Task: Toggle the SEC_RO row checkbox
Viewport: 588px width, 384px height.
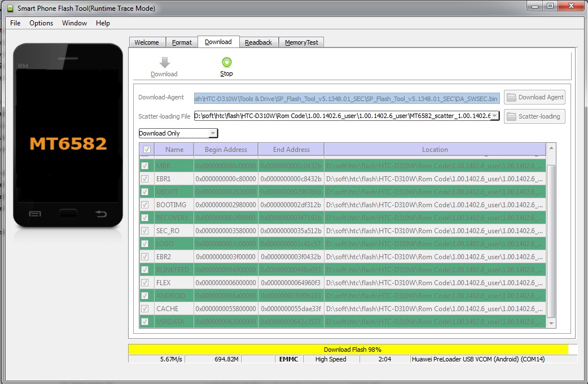Action: 145,231
